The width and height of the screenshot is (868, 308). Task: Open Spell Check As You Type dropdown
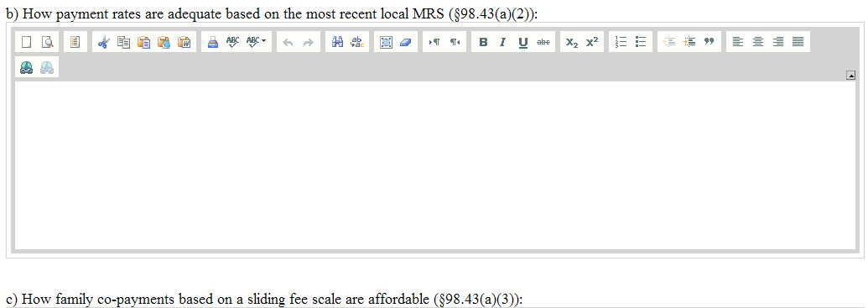click(256, 42)
